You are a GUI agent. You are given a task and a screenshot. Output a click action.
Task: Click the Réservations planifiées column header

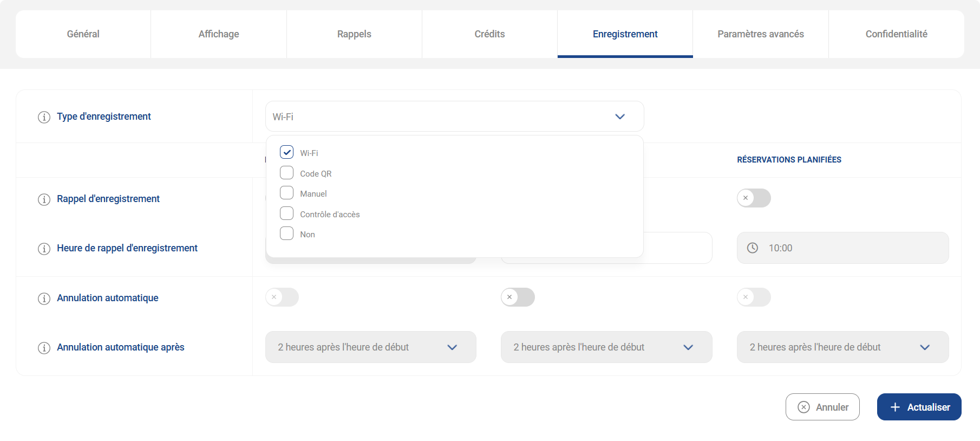point(789,160)
